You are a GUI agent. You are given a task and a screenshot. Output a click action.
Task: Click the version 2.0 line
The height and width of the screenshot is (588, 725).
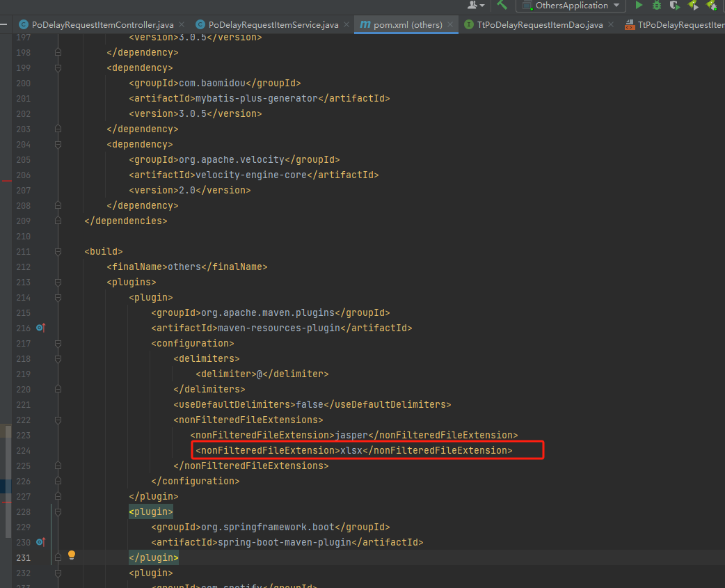189,191
